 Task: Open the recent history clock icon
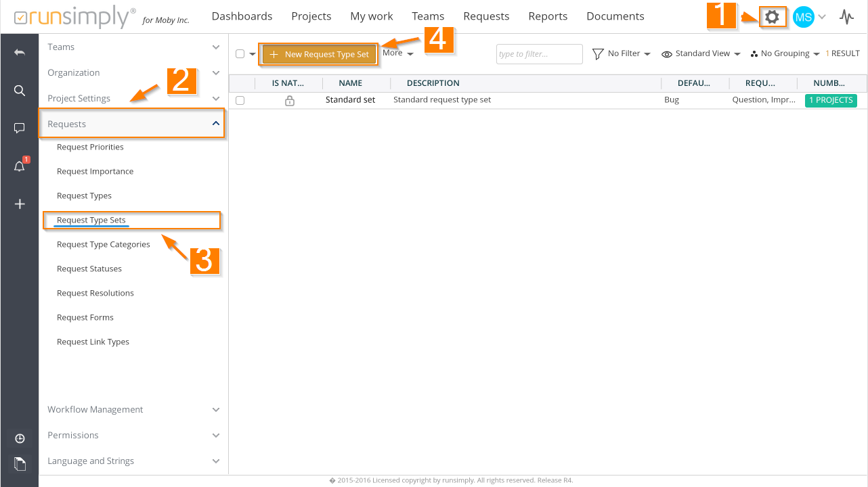point(20,438)
